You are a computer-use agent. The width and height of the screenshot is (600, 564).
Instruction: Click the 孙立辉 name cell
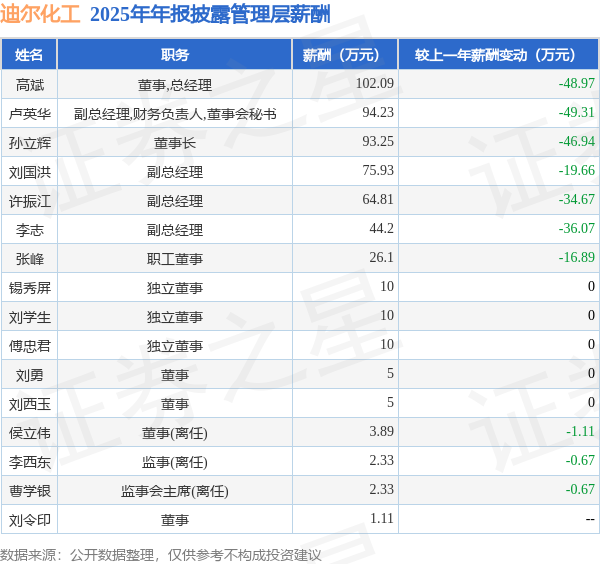[30, 143]
